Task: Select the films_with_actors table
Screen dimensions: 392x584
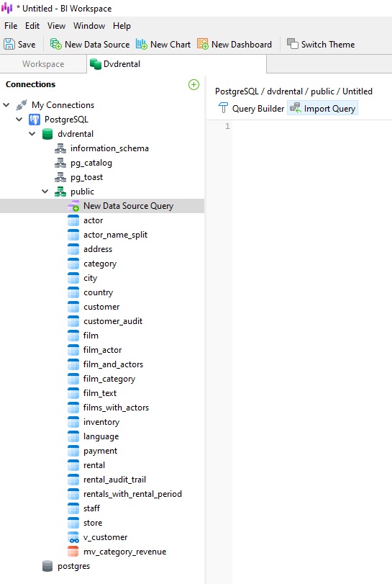Action: tap(116, 408)
